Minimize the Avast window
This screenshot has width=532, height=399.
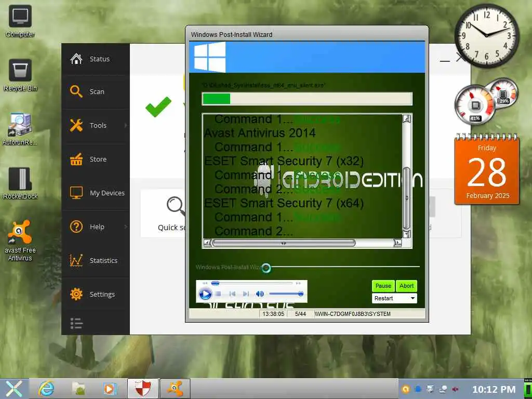445,61
